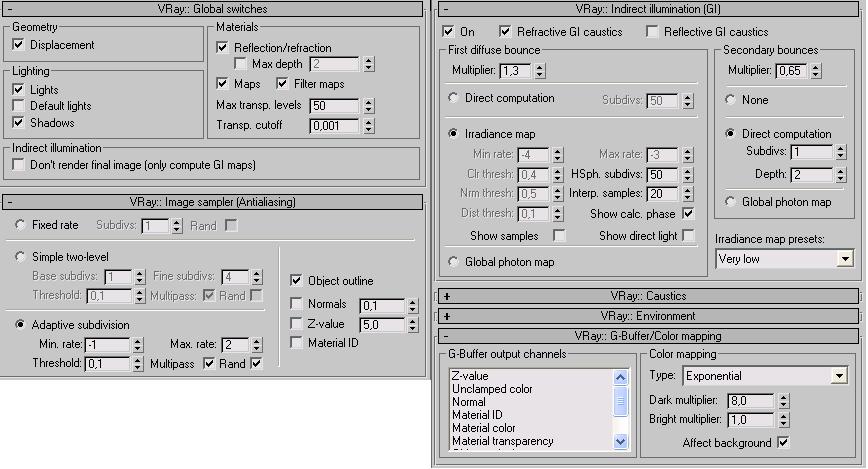Toggle Affect background checkbox

pos(783,442)
